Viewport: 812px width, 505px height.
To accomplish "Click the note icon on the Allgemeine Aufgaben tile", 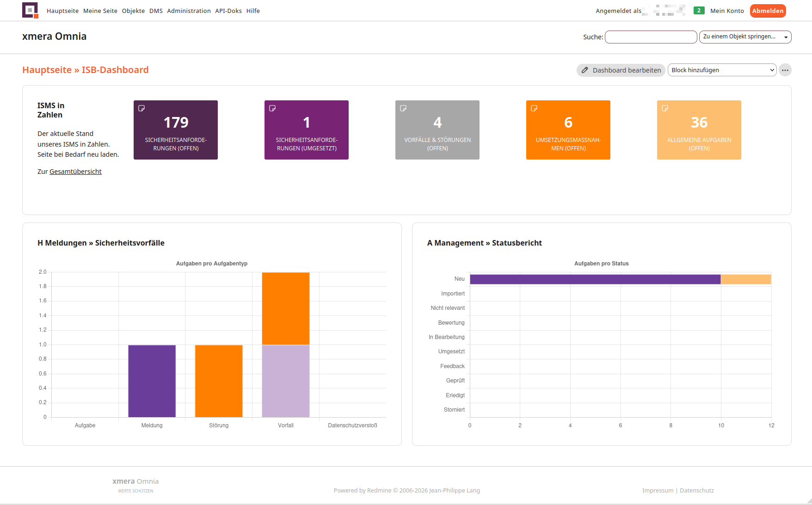I will pyautogui.click(x=665, y=108).
